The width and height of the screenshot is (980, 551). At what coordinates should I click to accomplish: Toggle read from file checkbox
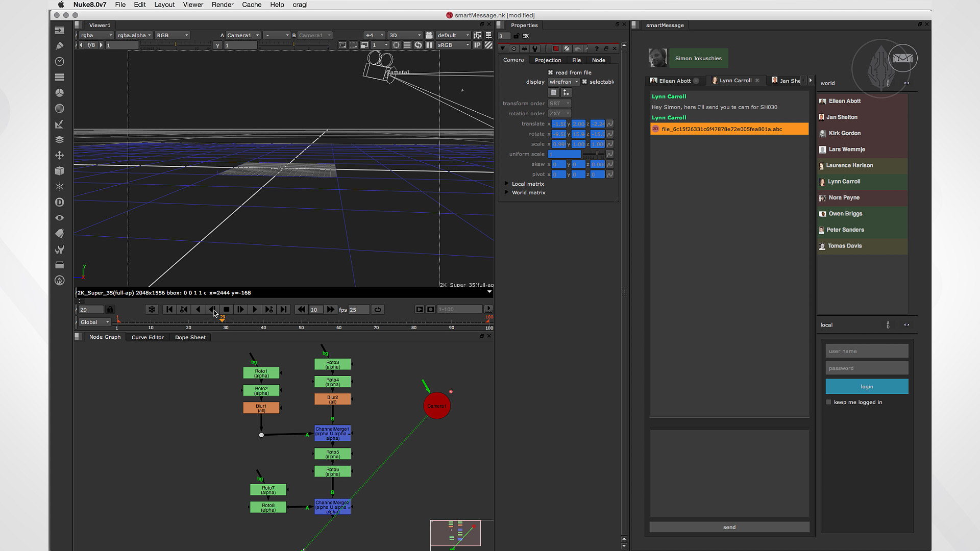click(550, 72)
